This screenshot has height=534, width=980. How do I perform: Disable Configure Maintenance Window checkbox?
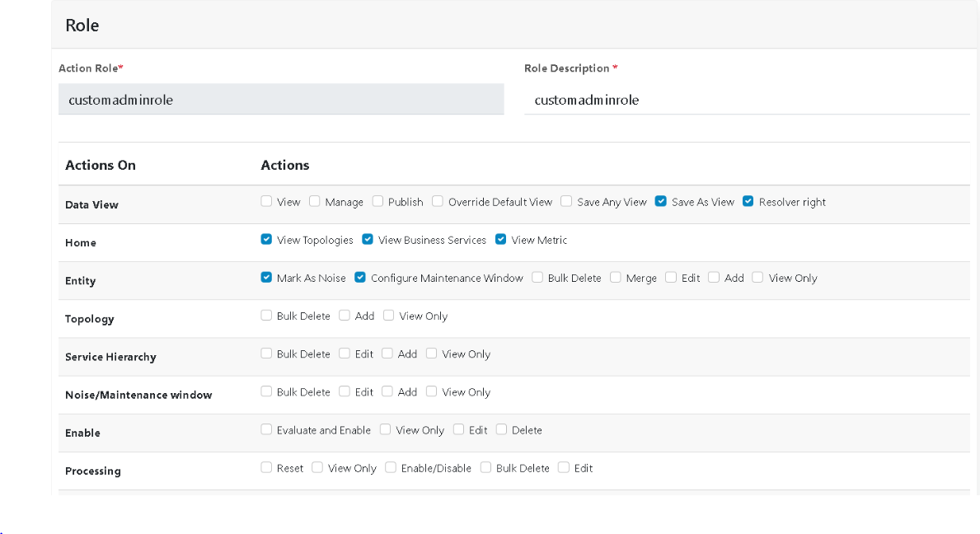click(x=360, y=278)
